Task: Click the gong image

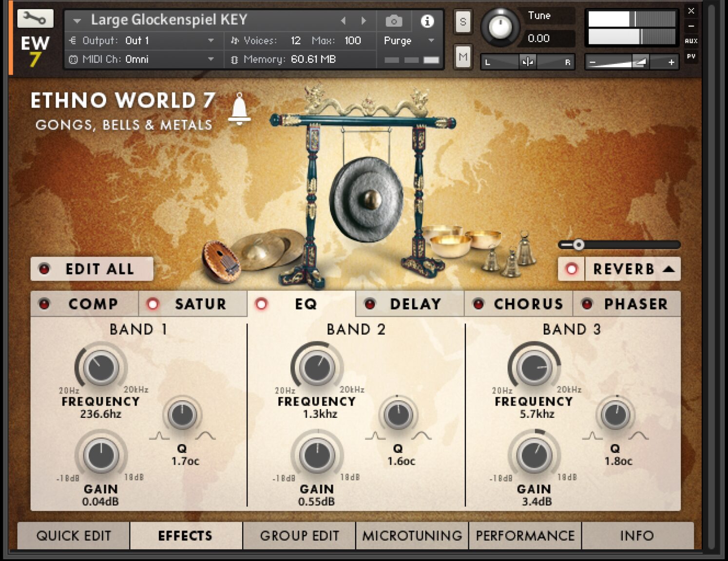Action: coord(366,199)
